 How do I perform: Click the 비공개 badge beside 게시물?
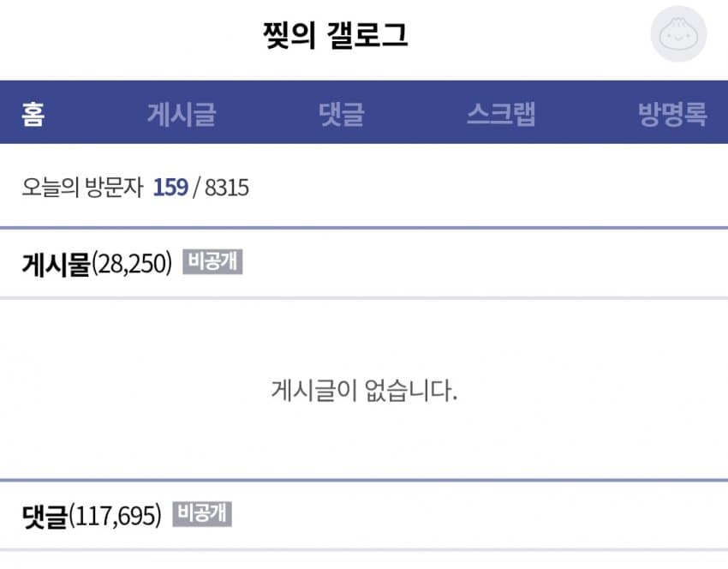click(212, 262)
